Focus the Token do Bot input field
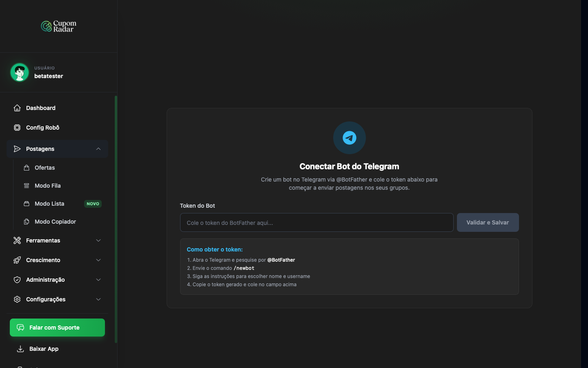 [x=317, y=222]
